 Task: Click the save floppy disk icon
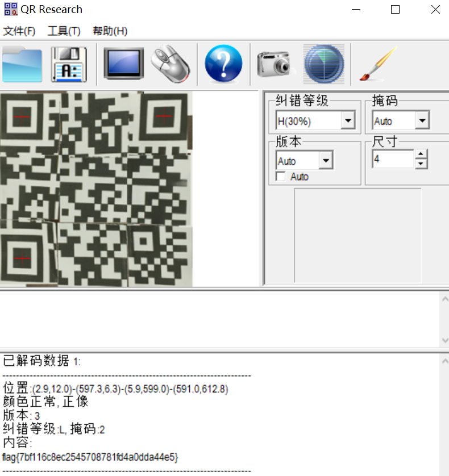tap(69, 64)
